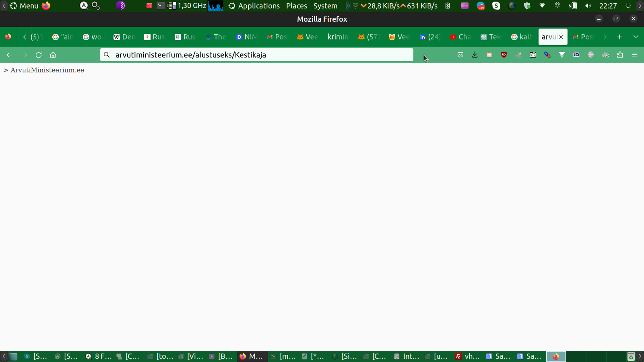Open the terminal launcher in top panel
The height and width of the screenshot is (362, 644).
pyautogui.click(x=161, y=6)
